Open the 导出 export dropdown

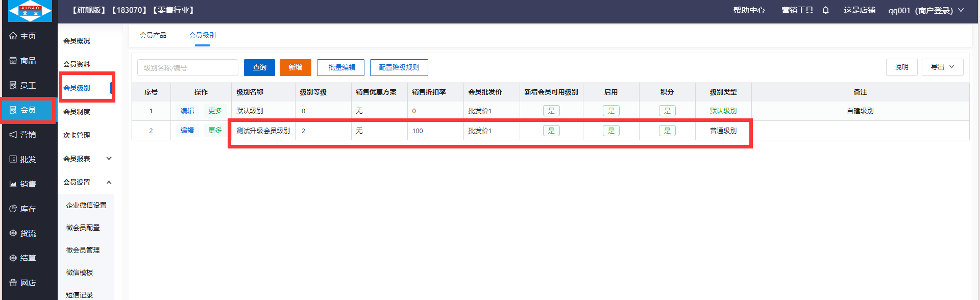click(x=942, y=67)
